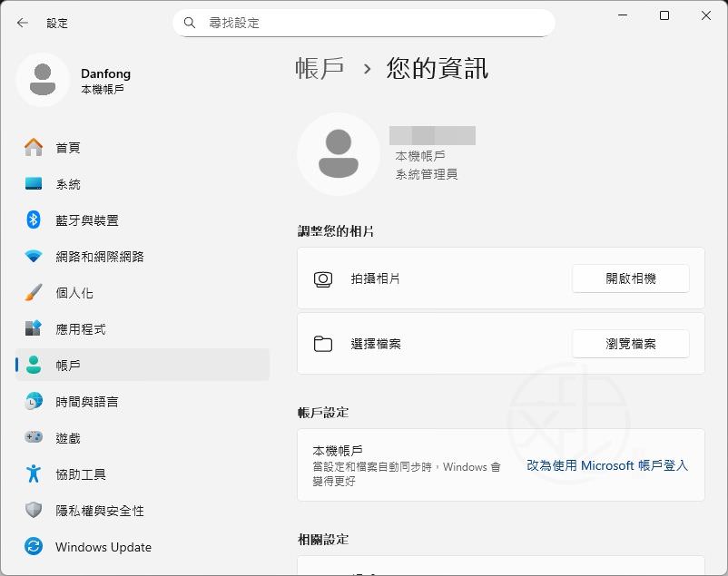Click the 選擇檔案 label
The height and width of the screenshot is (576, 728).
[x=376, y=344]
